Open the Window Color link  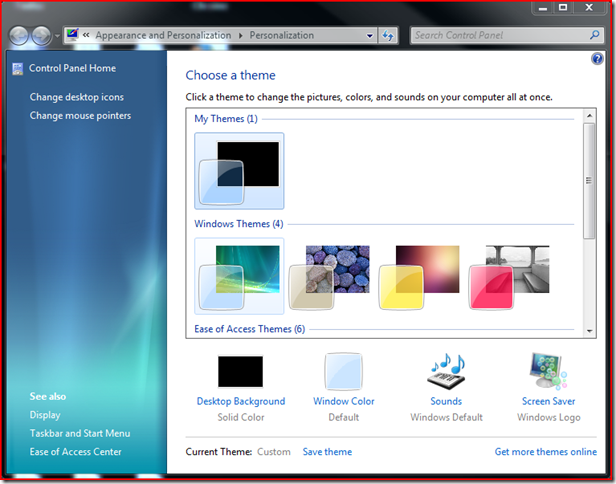coord(344,401)
